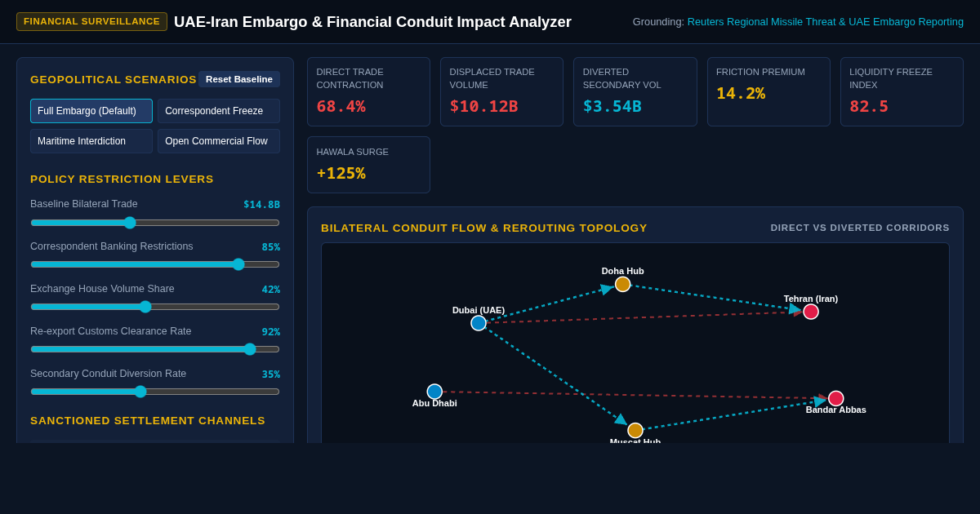Click the Policy Restriction Levers heading

tap(122, 179)
